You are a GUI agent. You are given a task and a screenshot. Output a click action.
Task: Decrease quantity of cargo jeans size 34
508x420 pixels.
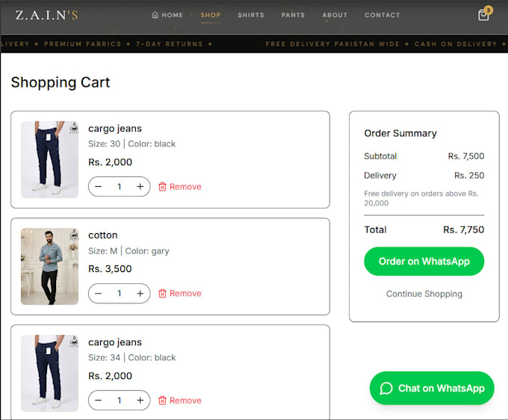[99, 401]
